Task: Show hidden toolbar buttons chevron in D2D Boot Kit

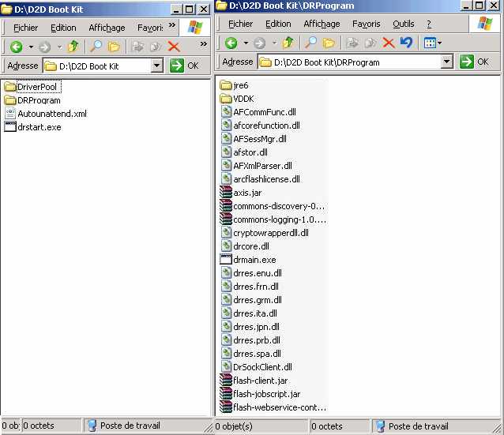Action: 203,43
